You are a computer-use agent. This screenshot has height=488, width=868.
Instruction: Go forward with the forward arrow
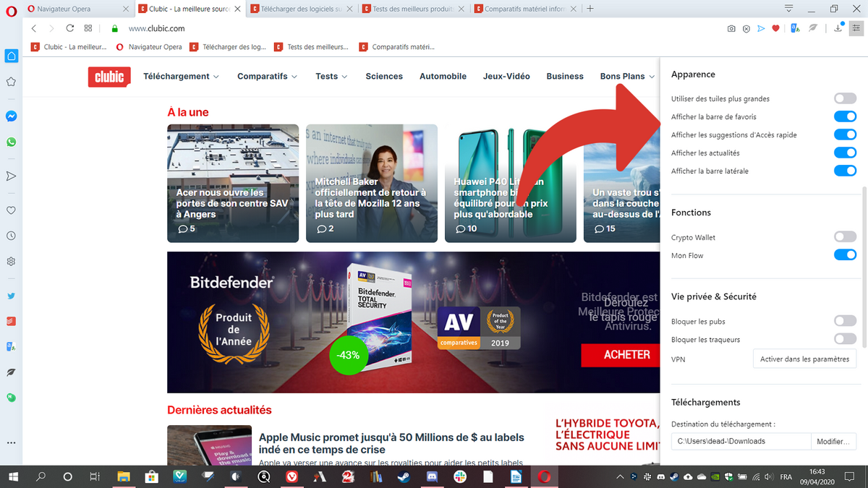pos(51,28)
